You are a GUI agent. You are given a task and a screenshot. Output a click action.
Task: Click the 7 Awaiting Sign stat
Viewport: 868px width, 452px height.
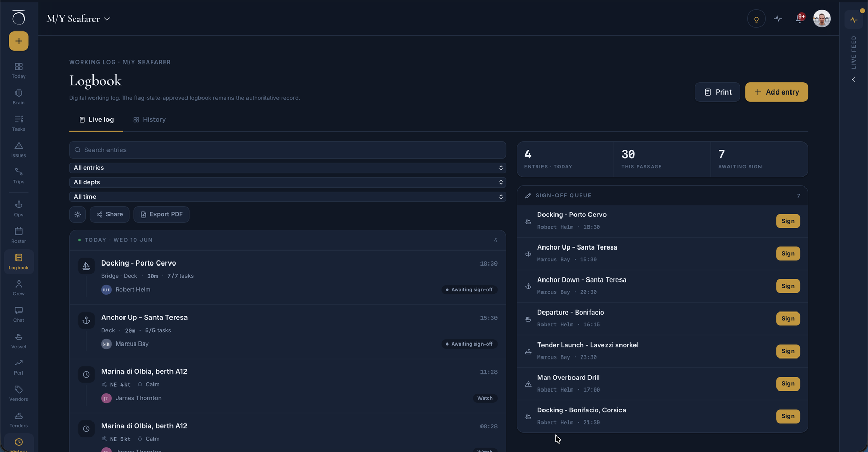coord(759,159)
